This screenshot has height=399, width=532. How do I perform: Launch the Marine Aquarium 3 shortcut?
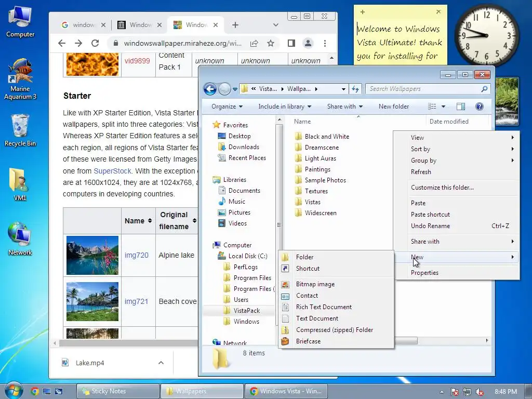tap(20, 79)
